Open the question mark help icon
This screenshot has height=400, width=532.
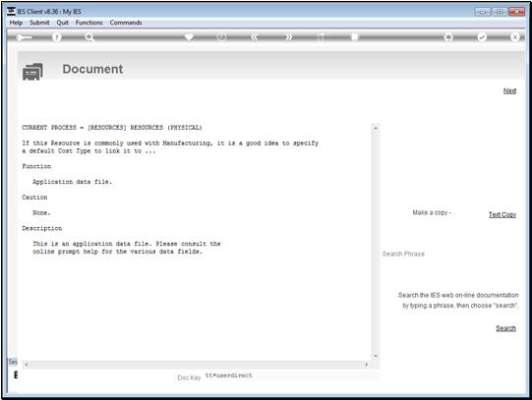(x=57, y=37)
